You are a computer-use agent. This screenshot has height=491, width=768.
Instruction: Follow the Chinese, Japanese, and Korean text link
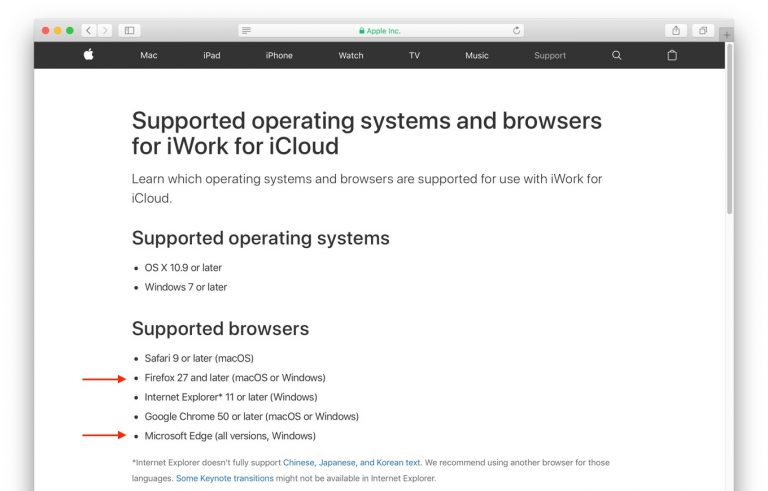(x=352, y=463)
